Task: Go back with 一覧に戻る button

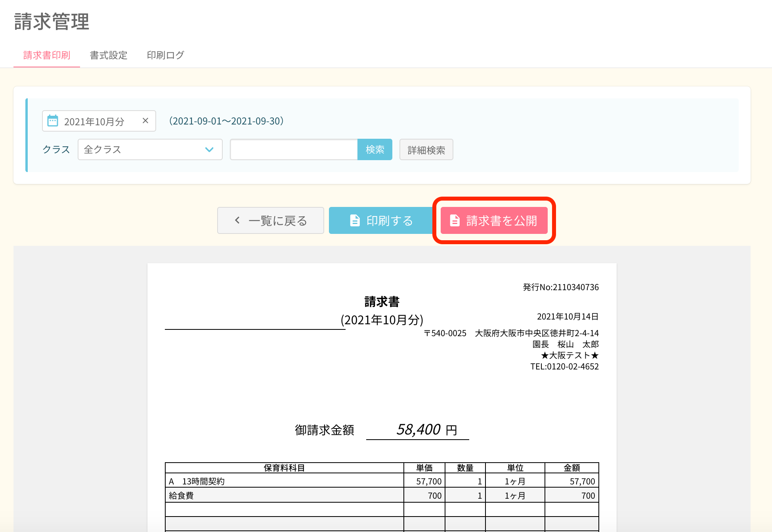Action: tap(271, 220)
